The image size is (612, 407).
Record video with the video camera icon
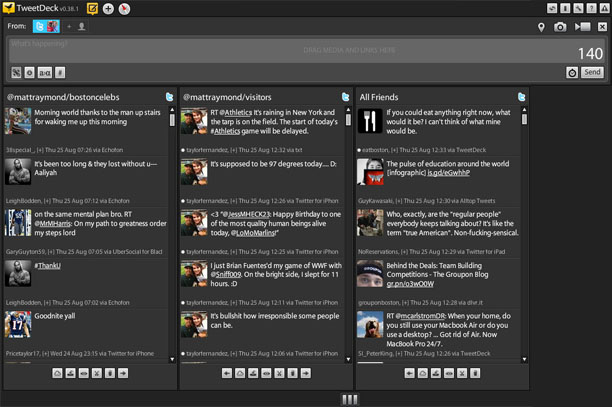(582, 27)
